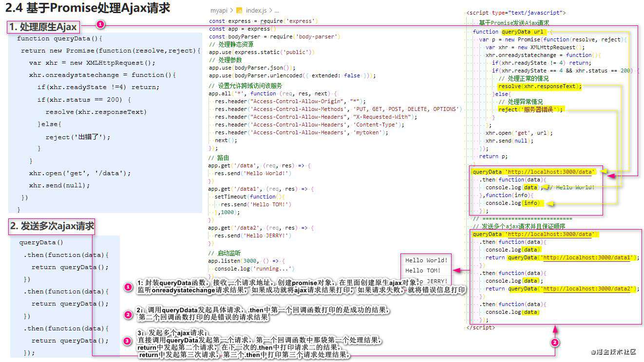Viewport: 644px width, 362px height.
Task: Select index.js in the breadcrumb
Action: pos(256,10)
